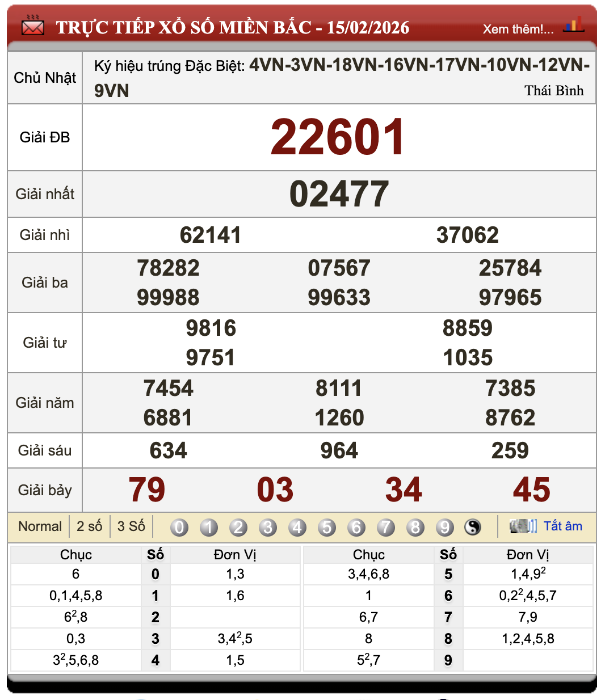
Task: Toggle sound off with Tắt âm
Action: [563, 526]
